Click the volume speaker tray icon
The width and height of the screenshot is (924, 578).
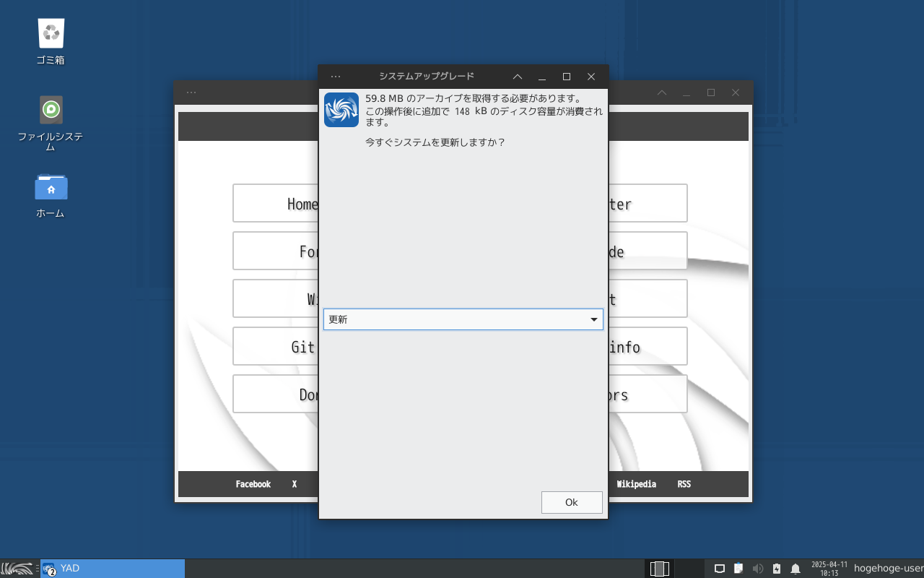757,569
